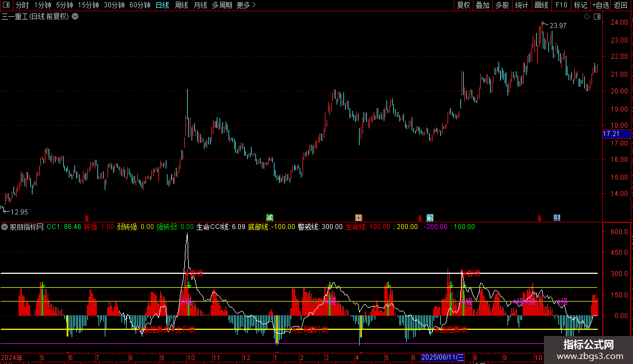Expand the 三一重工 chart title dropdown arrow
Viewport: 633px width, 364px height.
tap(75, 17)
